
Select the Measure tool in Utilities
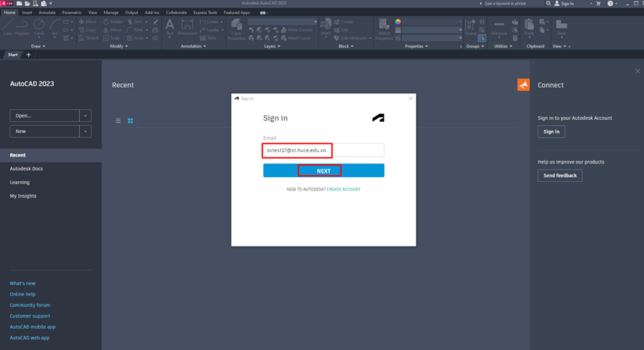500,27
